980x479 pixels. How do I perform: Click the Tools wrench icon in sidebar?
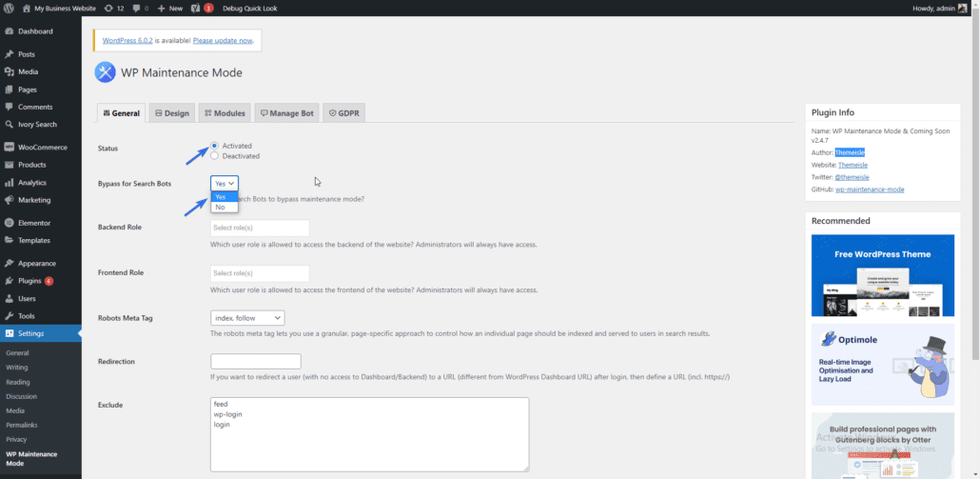(10, 316)
